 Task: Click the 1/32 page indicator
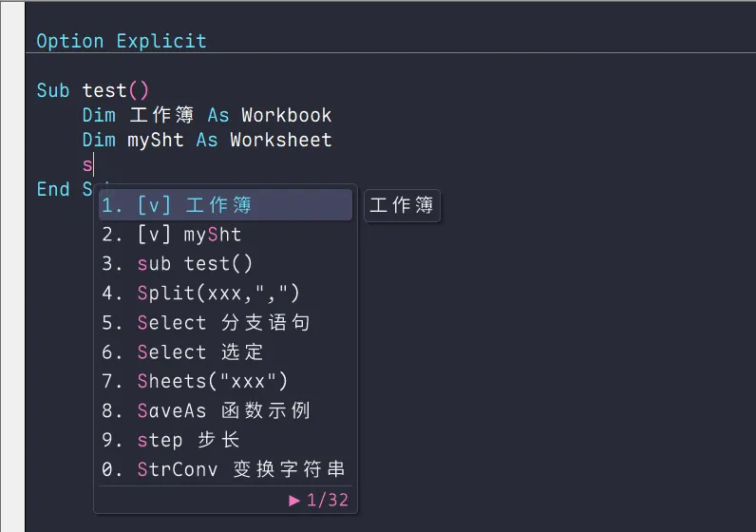coord(328,500)
